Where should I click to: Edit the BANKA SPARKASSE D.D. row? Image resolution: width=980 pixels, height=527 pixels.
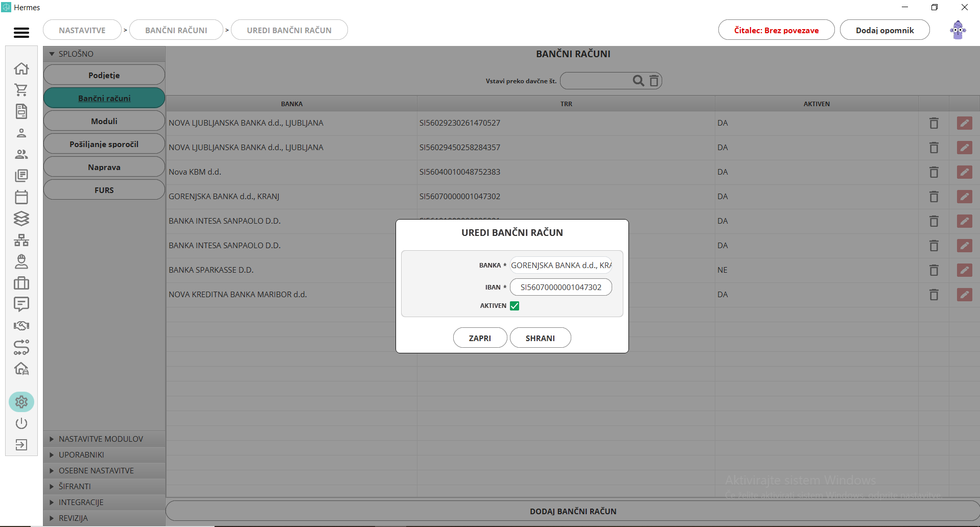coord(965,270)
